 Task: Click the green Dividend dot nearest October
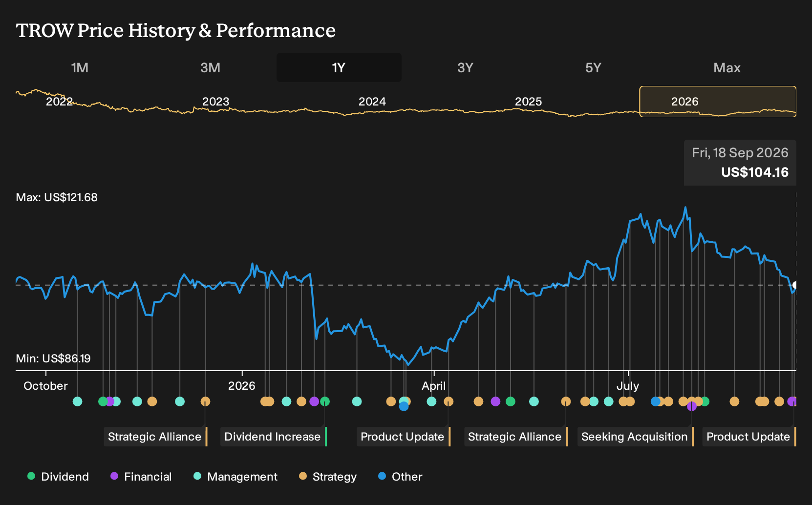coord(103,401)
